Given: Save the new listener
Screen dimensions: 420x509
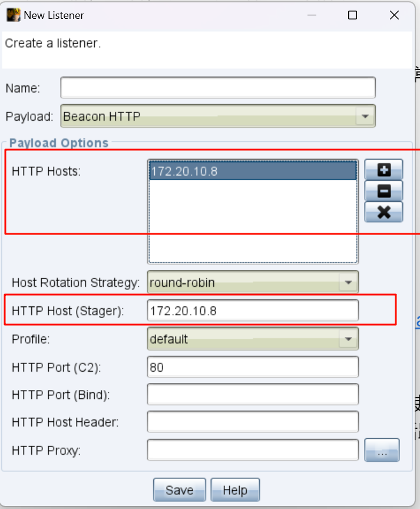Looking at the screenshot, I should click(x=180, y=490).
